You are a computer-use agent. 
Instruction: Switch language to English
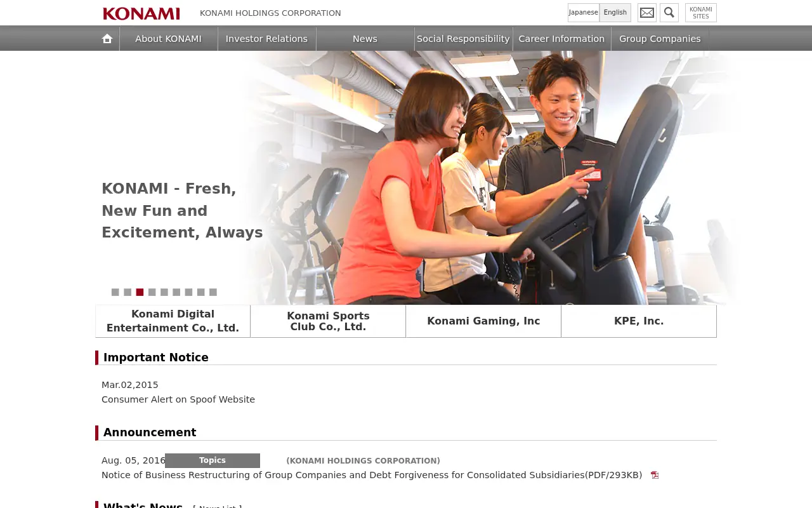click(615, 13)
